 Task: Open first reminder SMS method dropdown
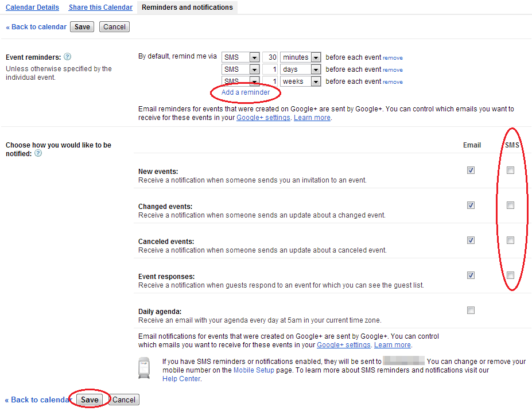pyautogui.click(x=240, y=57)
